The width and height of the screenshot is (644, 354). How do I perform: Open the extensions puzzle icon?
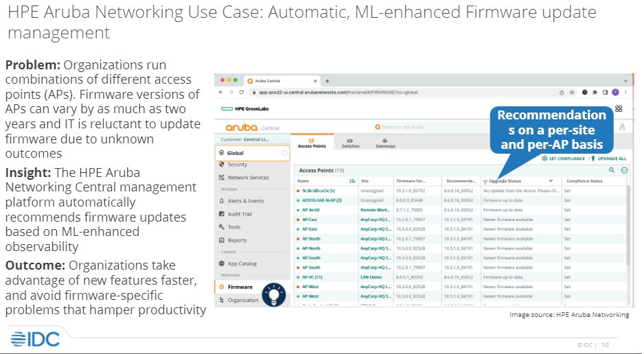pos(595,93)
